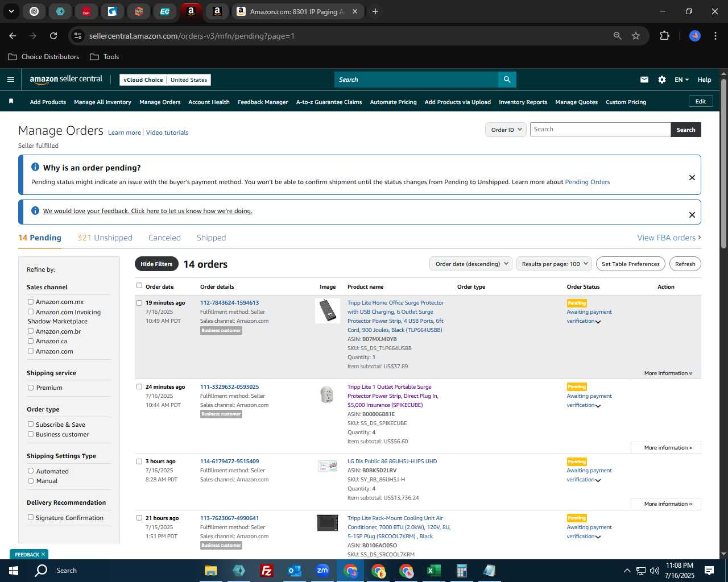Open the Chrome three-dot menu
Screen dimensions: 728x582
[x=714, y=36]
